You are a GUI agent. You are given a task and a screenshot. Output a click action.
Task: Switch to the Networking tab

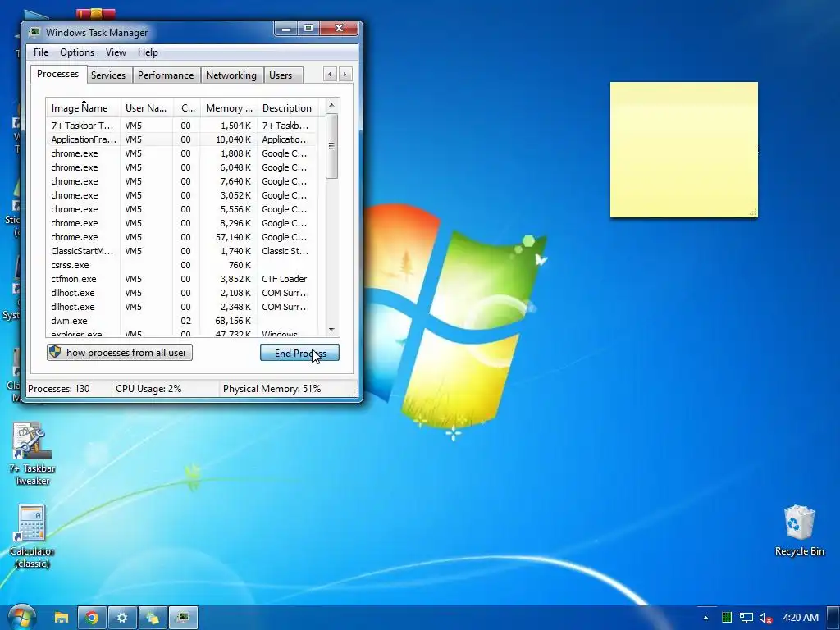[x=231, y=75]
